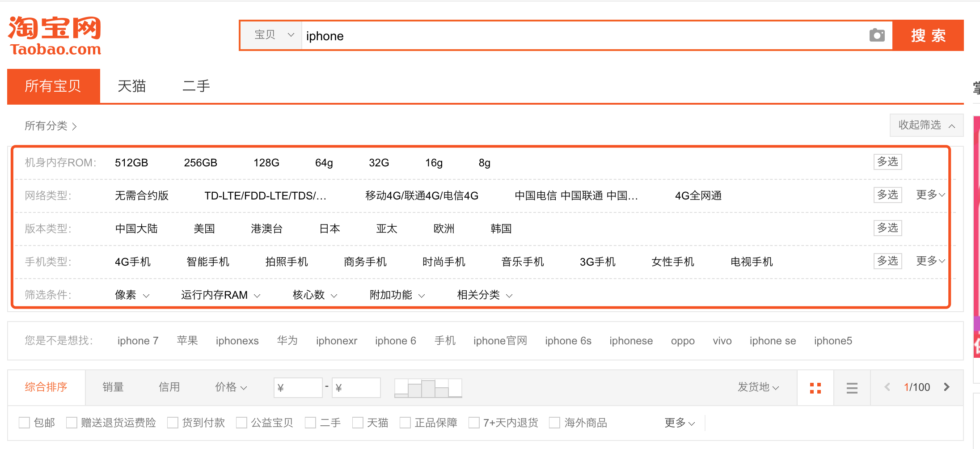Click the price distribution histogram slider

(x=428, y=388)
